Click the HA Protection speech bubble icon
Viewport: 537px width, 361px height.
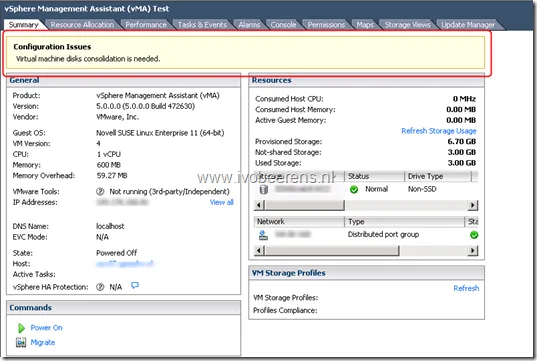(x=135, y=285)
